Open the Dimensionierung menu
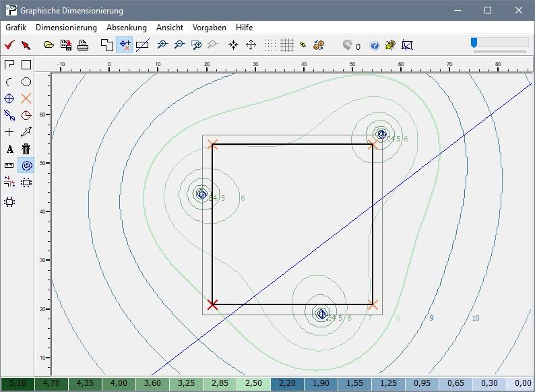 pyautogui.click(x=66, y=28)
